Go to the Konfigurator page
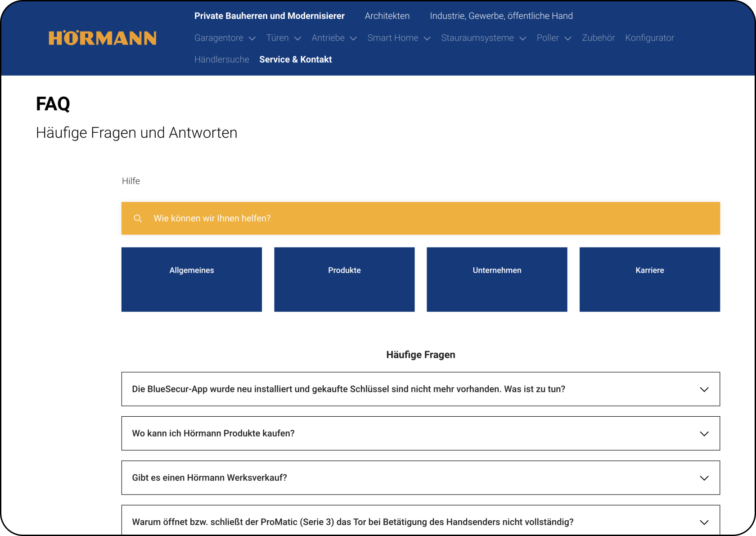The image size is (756, 536). [649, 38]
